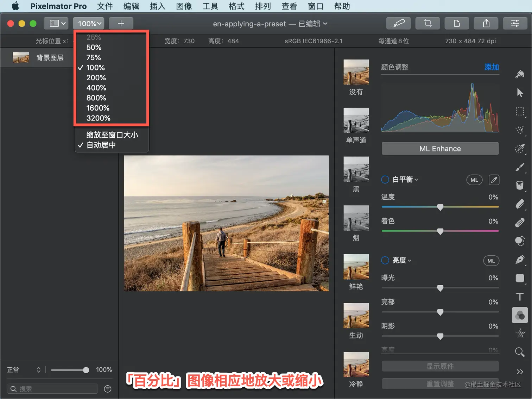
Task: Choose the Color Fill bucket tool
Action: tap(520, 185)
